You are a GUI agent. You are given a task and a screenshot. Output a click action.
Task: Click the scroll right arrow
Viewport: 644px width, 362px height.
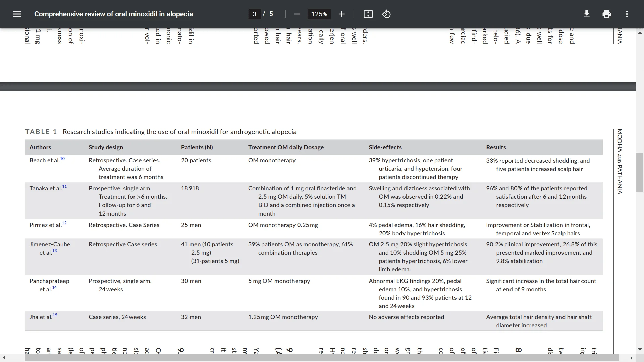pos(631,358)
